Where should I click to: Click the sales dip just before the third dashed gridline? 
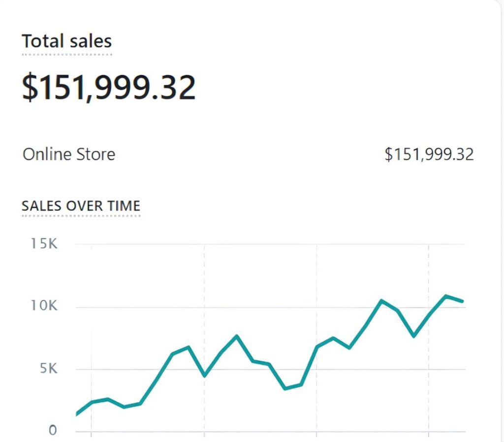coord(413,336)
